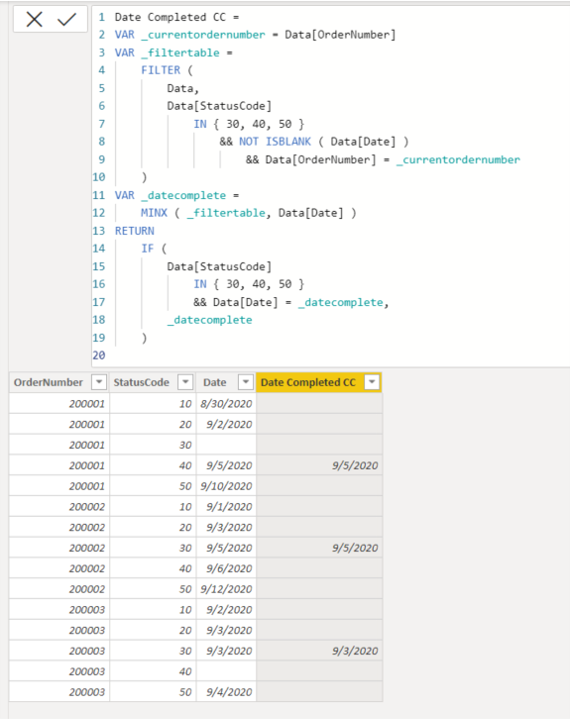Select status code 30 for order 200001
Screen dimensions: 570x719
coord(153,445)
